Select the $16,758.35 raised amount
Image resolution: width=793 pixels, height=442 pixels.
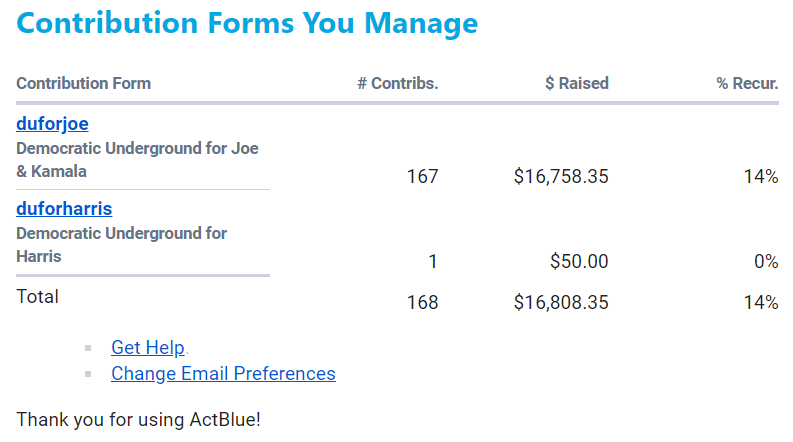coord(560,177)
